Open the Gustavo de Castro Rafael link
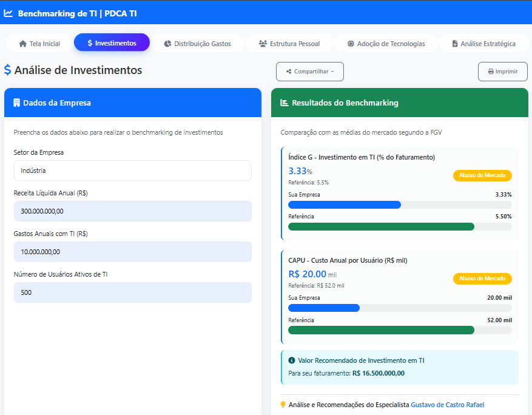 point(447,405)
